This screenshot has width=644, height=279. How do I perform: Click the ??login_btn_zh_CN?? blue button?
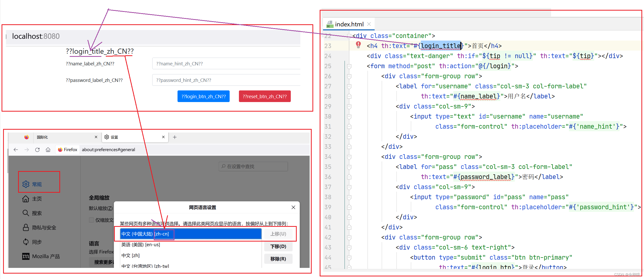click(x=204, y=96)
